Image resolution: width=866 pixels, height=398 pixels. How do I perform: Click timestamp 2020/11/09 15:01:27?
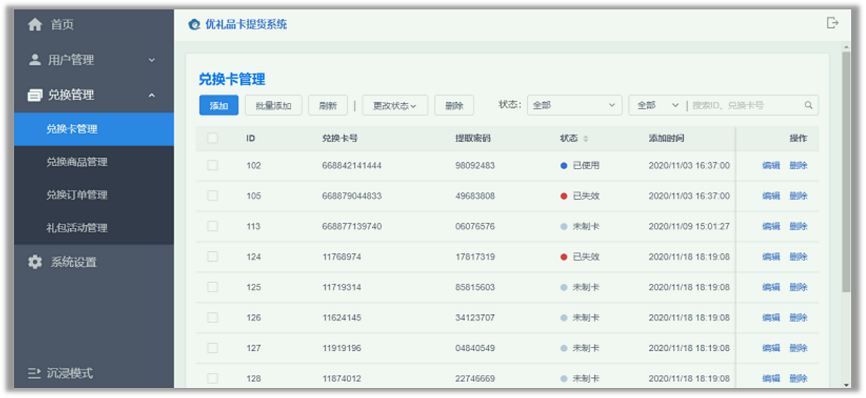point(689,226)
